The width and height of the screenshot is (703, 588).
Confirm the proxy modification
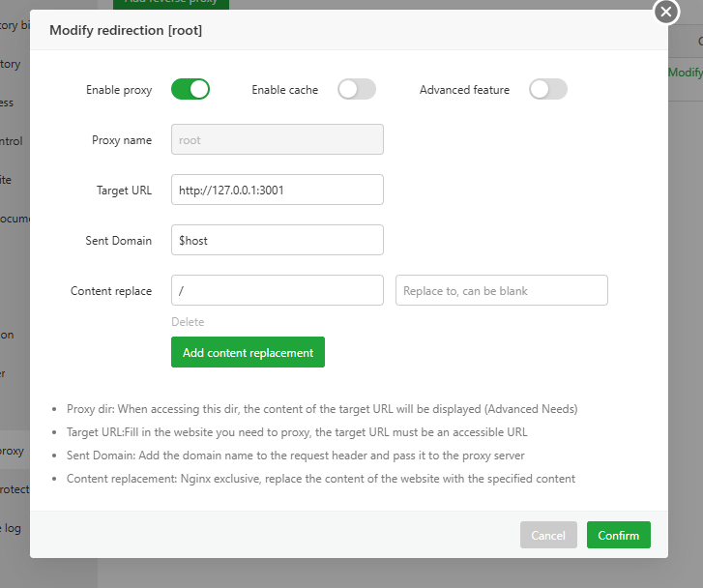tap(618, 535)
